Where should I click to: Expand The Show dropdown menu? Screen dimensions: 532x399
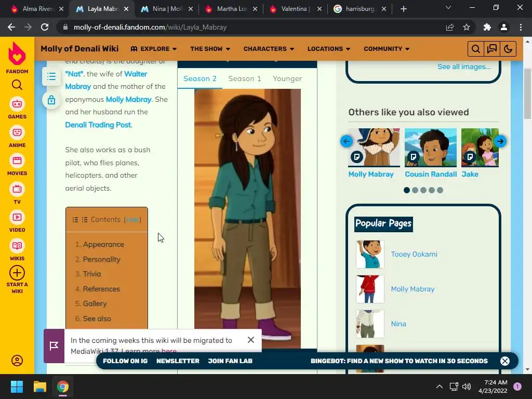[x=210, y=49]
